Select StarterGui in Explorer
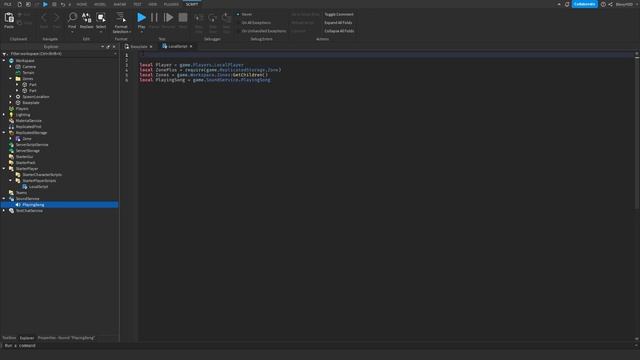This screenshot has width=640, height=360. [x=24, y=157]
